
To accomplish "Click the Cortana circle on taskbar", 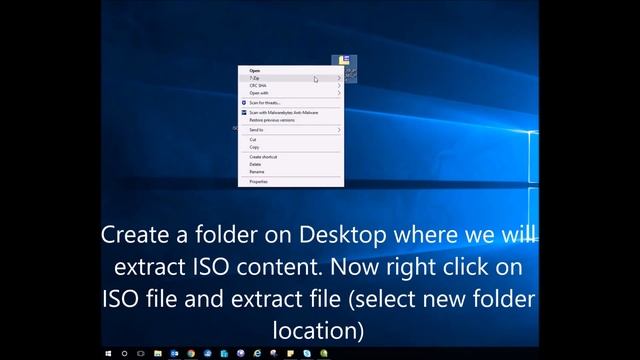I will click(x=124, y=353).
